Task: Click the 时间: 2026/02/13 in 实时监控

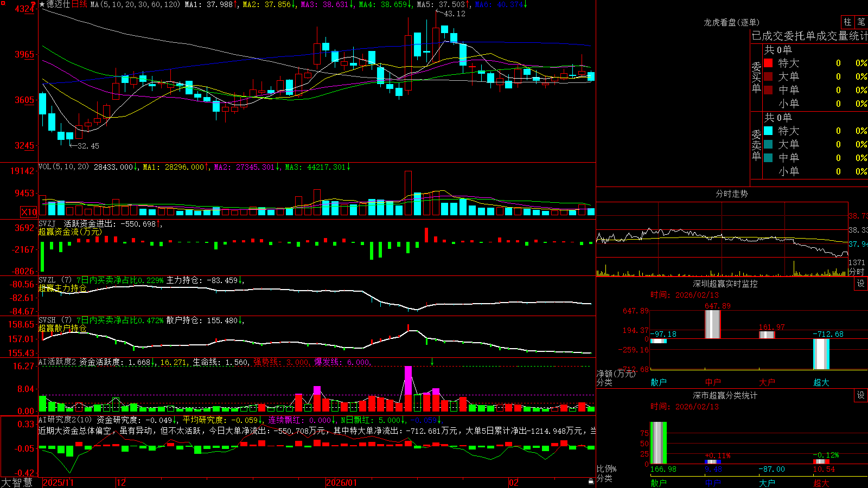Action: coord(685,295)
